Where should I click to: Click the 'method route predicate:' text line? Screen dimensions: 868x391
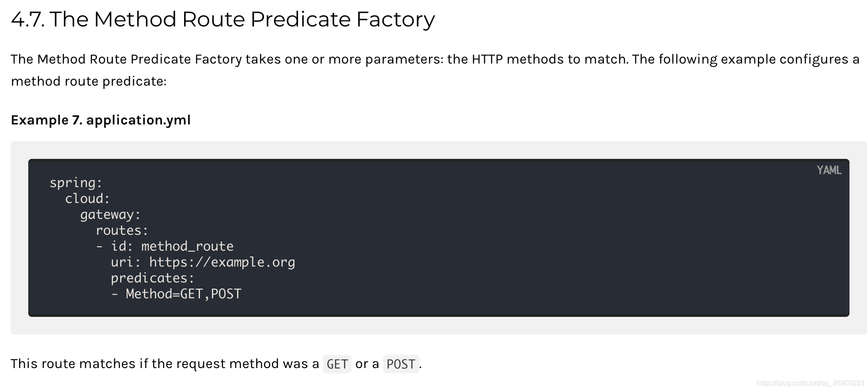pyautogui.click(x=89, y=81)
